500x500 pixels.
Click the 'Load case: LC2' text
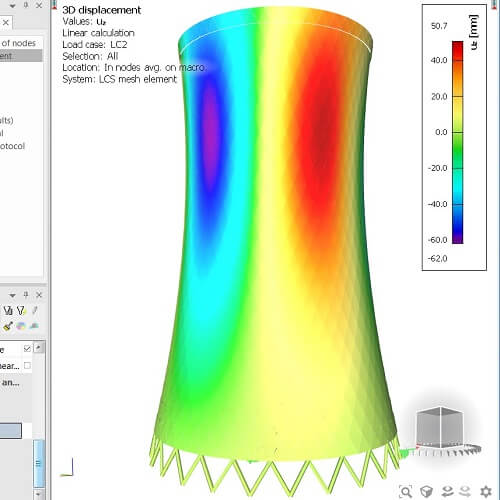coord(95,45)
